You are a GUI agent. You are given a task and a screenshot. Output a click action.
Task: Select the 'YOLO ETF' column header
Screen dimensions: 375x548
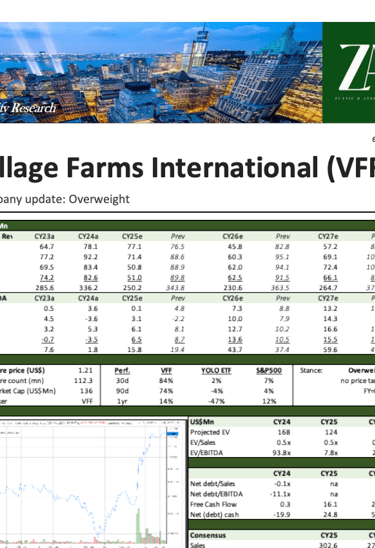216,370
